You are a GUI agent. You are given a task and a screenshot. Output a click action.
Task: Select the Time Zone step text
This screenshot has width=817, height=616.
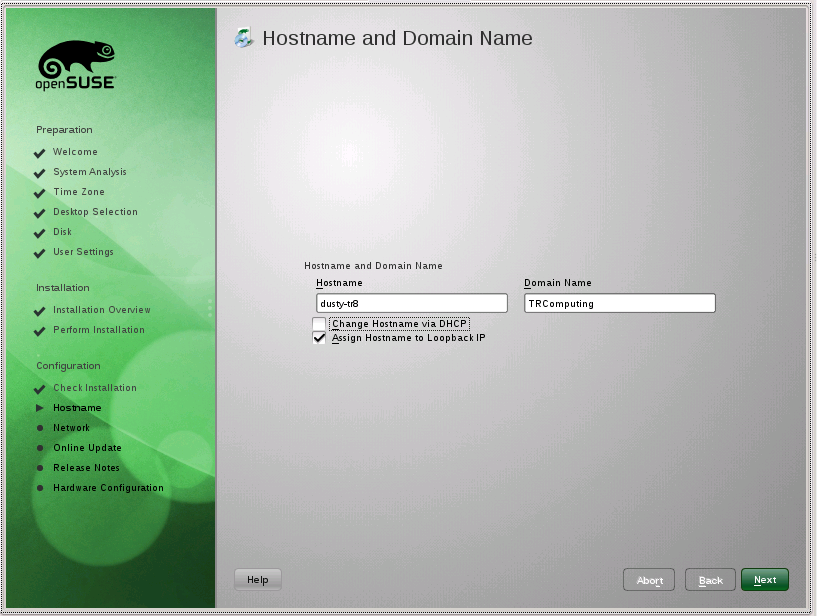coord(79,192)
